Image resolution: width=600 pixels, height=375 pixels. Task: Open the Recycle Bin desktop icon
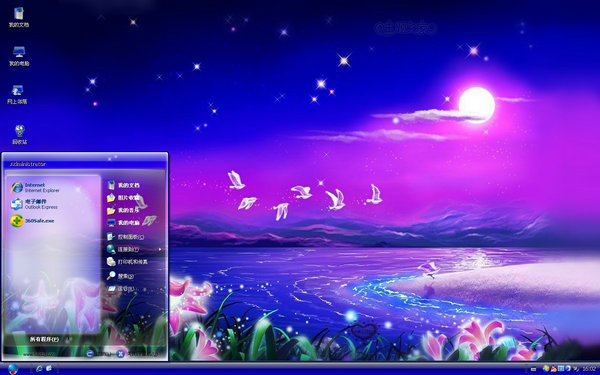20,134
